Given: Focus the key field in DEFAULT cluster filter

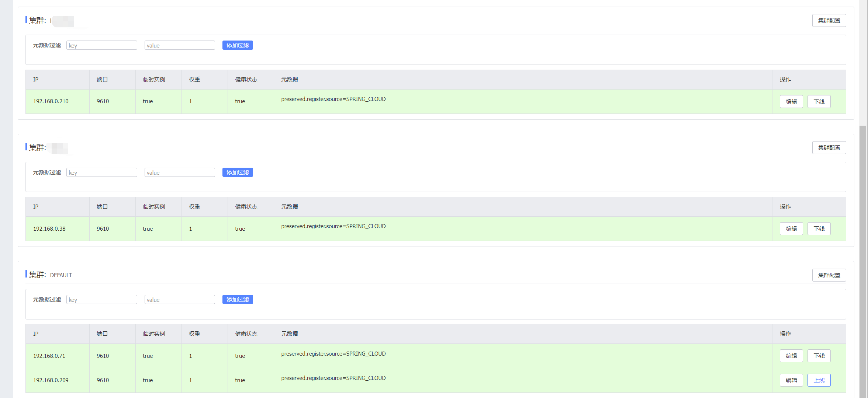Looking at the screenshot, I should [x=101, y=300].
